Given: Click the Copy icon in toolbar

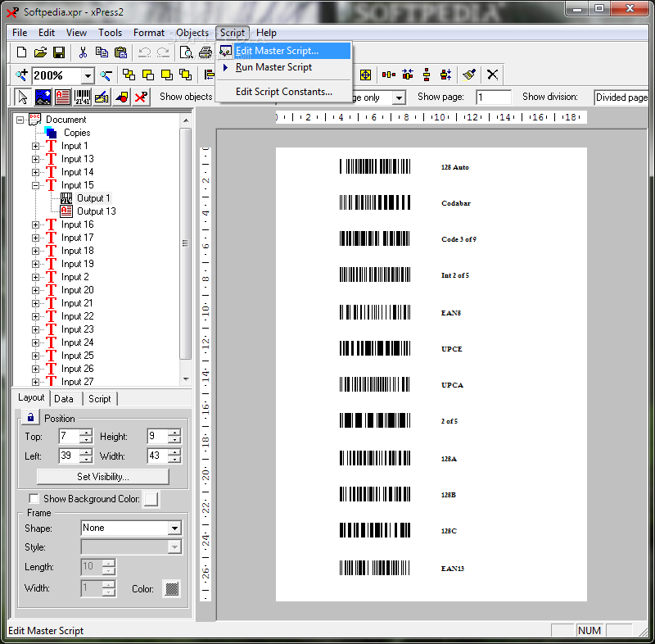Looking at the screenshot, I should (x=102, y=52).
